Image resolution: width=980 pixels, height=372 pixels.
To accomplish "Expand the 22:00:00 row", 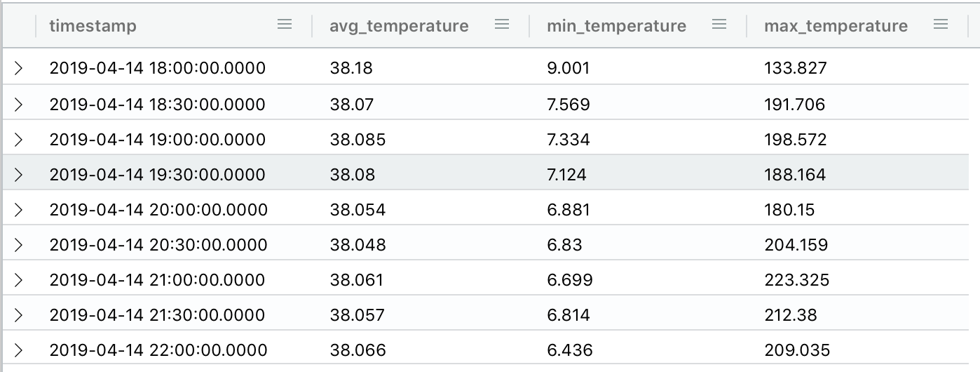I will pyautogui.click(x=19, y=350).
